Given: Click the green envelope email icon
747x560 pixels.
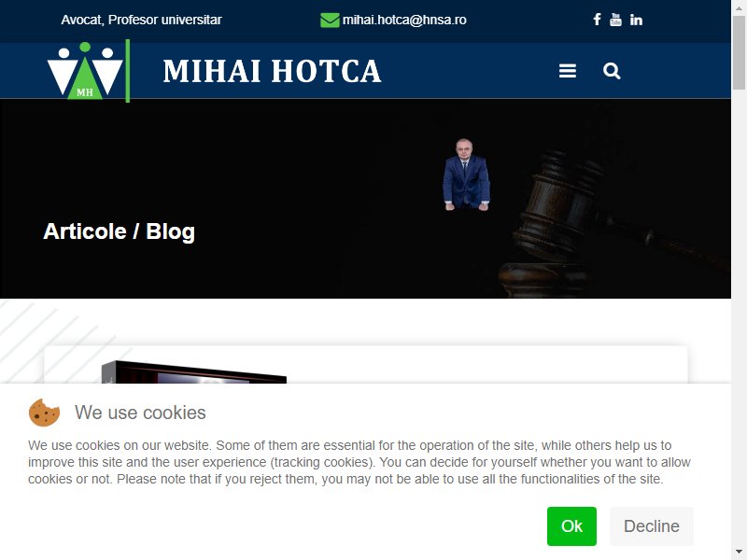Looking at the screenshot, I should click(x=330, y=20).
